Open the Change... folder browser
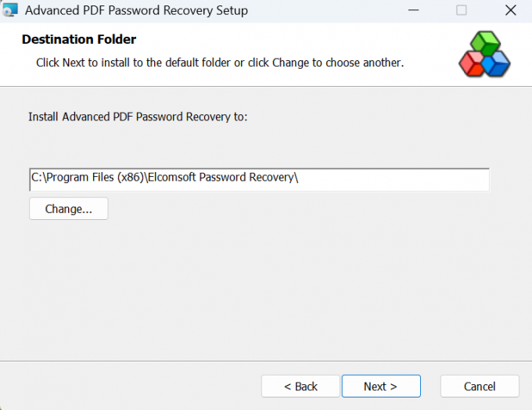Screen dimensions: 532x410 click(x=69, y=209)
